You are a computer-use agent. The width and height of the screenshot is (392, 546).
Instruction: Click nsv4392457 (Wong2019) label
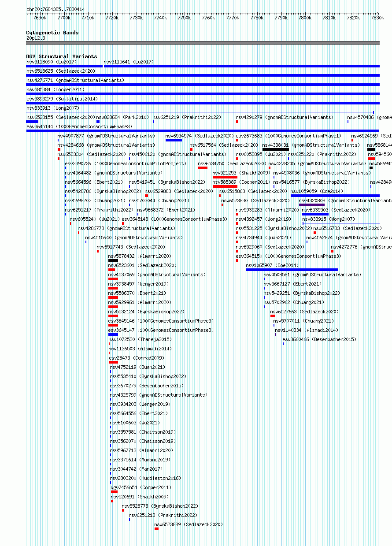pos(263,219)
